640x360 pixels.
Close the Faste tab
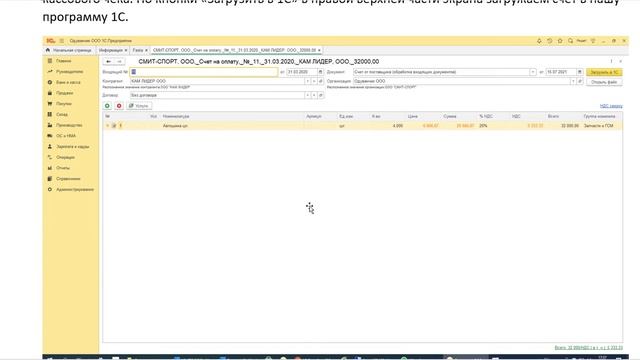146,50
